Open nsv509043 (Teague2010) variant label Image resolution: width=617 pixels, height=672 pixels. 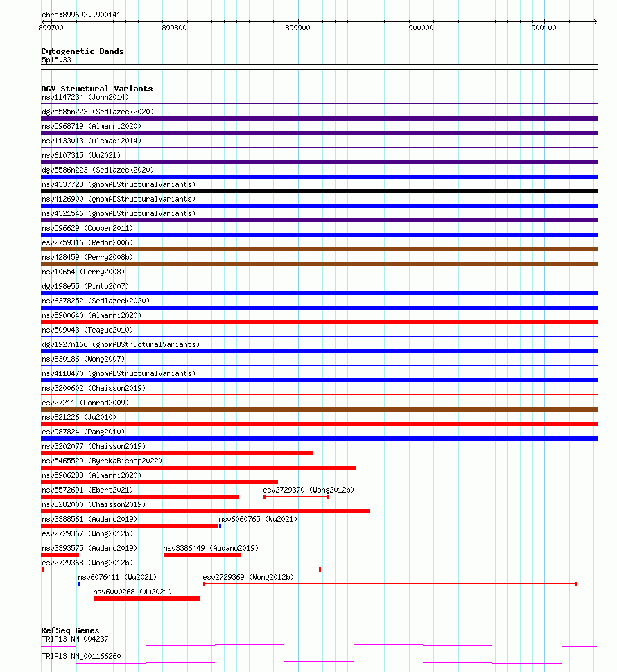click(87, 330)
